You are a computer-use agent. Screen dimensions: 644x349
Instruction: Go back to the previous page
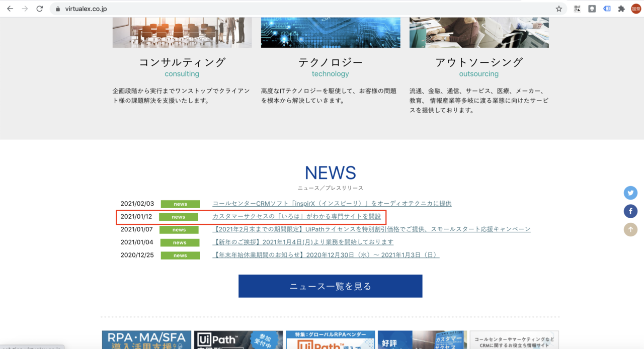coord(10,9)
